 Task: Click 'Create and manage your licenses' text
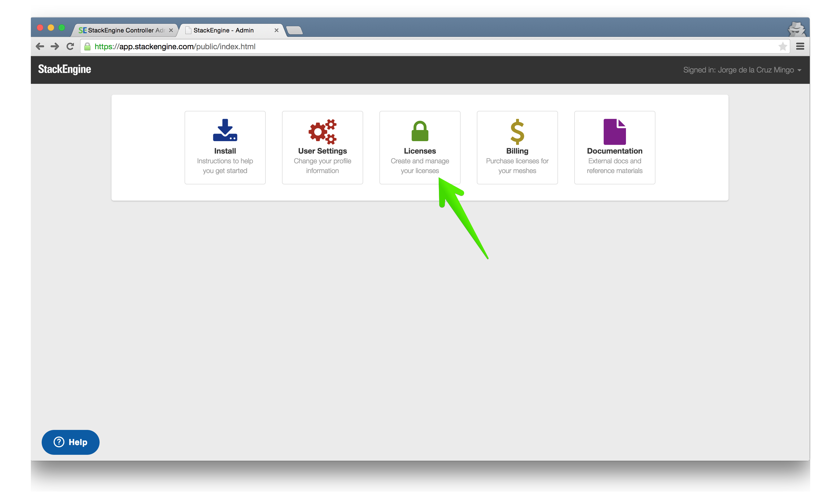pyautogui.click(x=420, y=166)
